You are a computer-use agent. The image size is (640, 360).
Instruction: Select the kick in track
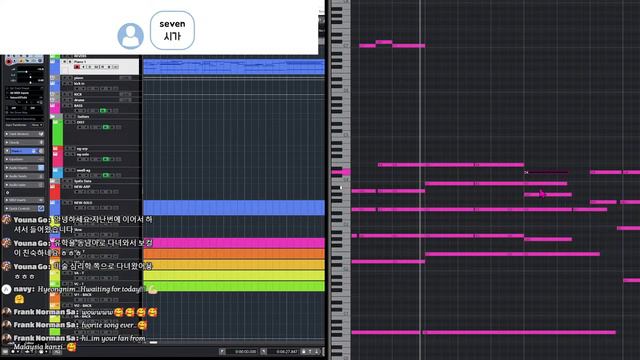tap(79, 84)
